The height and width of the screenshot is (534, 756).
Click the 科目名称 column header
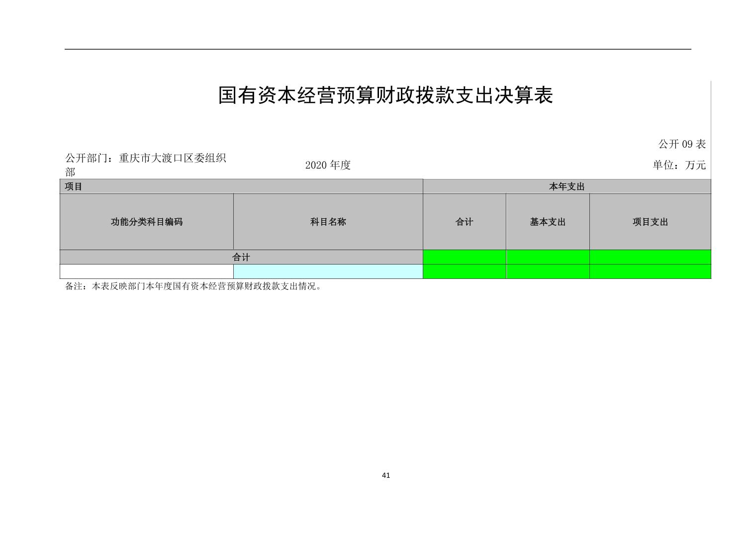328,222
